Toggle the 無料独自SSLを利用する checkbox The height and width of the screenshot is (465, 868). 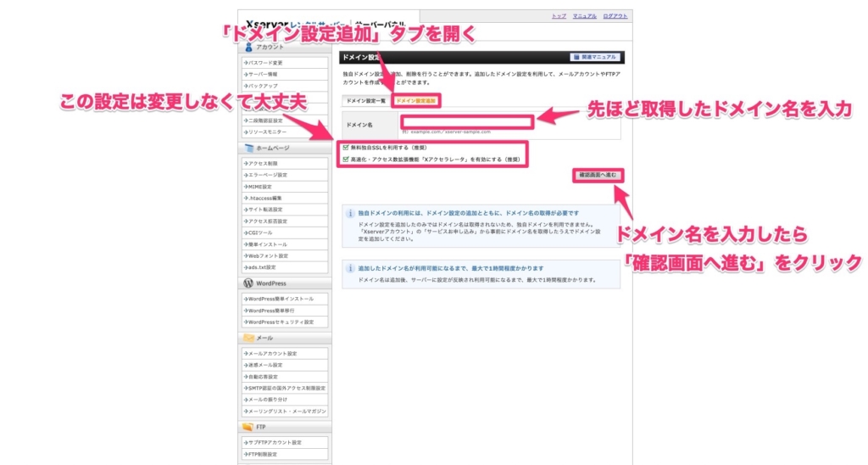coord(346,147)
